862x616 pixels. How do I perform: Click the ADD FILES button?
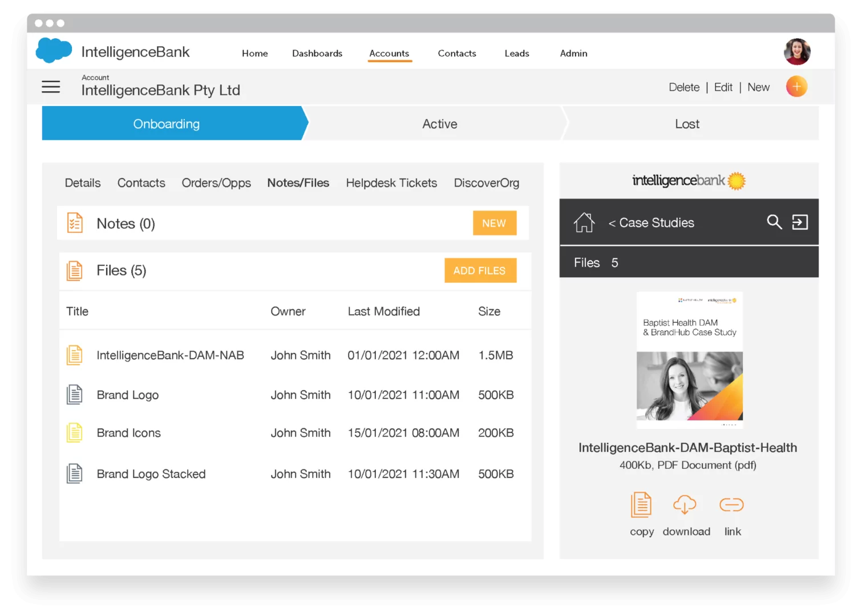480,270
